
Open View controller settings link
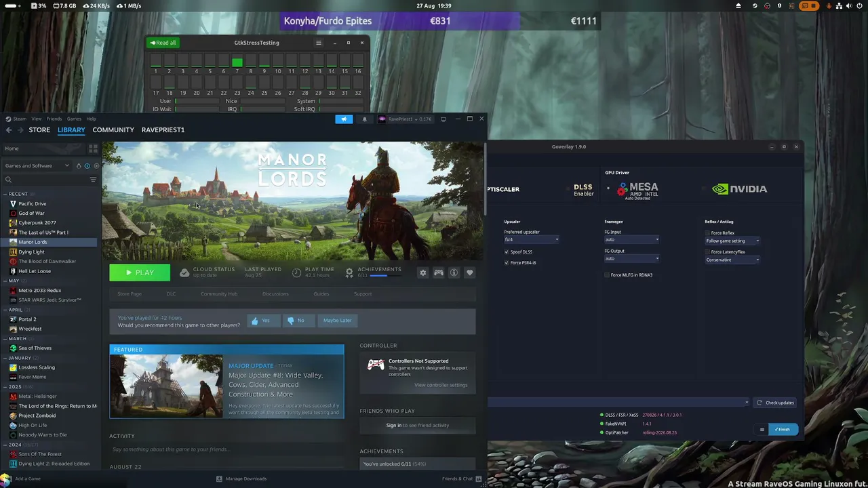coord(441,386)
